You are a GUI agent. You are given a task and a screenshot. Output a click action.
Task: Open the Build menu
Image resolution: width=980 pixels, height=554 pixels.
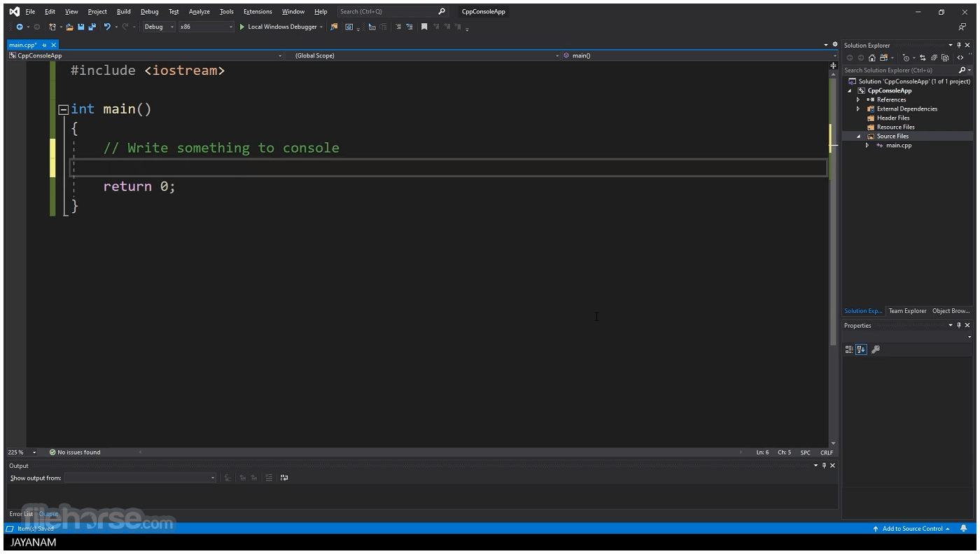124,12
